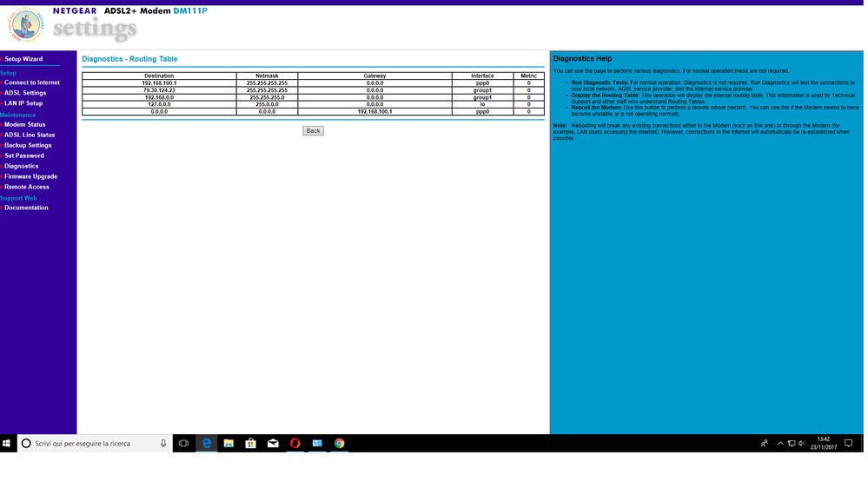868x488 pixels.
Task: Open the blue window app on taskbar
Action: (x=317, y=443)
